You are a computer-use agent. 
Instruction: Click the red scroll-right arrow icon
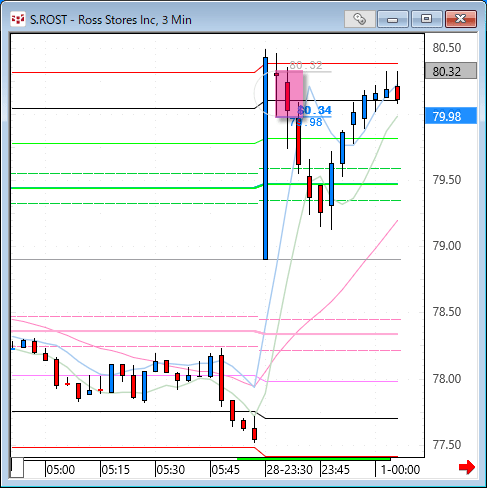(x=467, y=467)
